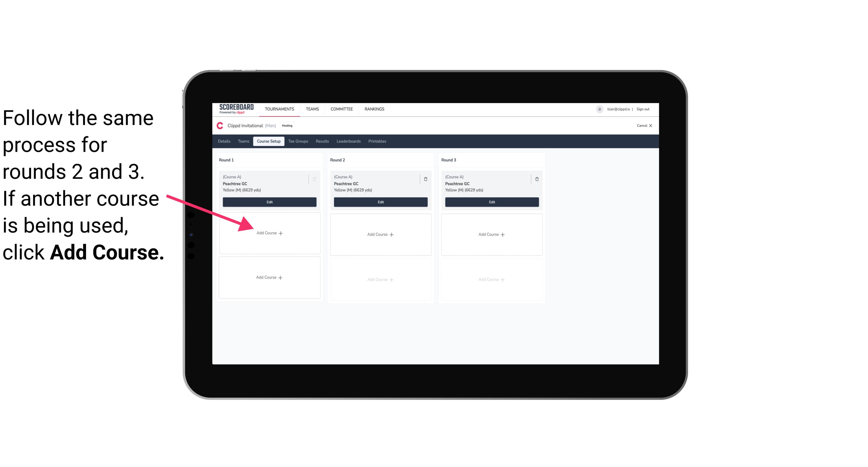Click delete icon for Round 1 course

(315, 179)
